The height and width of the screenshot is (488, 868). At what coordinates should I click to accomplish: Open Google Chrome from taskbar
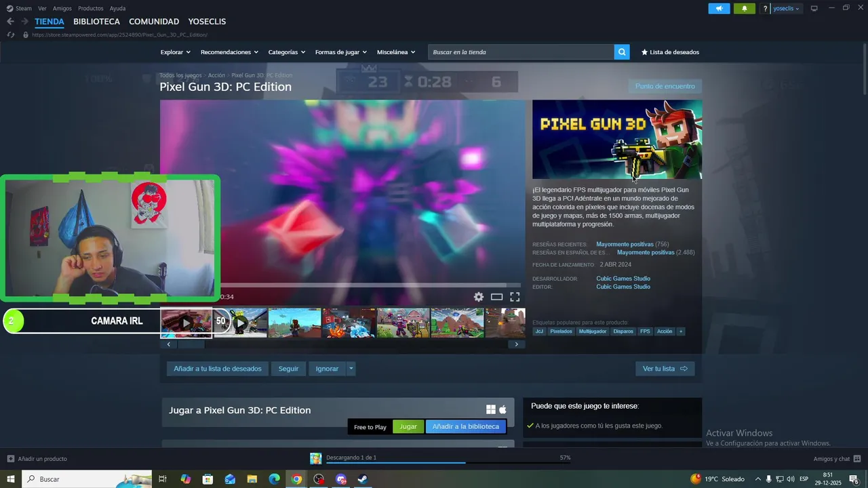[296, 479]
